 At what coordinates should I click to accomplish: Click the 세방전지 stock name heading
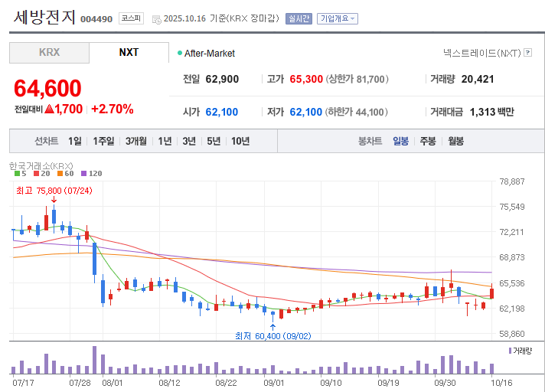click(x=44, y=16)
